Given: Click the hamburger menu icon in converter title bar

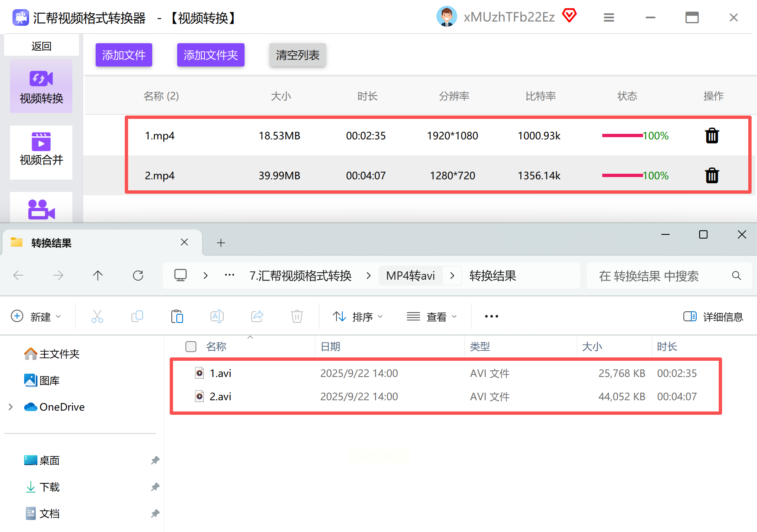Looking at the screenshot, I should [x=609, y=17].
